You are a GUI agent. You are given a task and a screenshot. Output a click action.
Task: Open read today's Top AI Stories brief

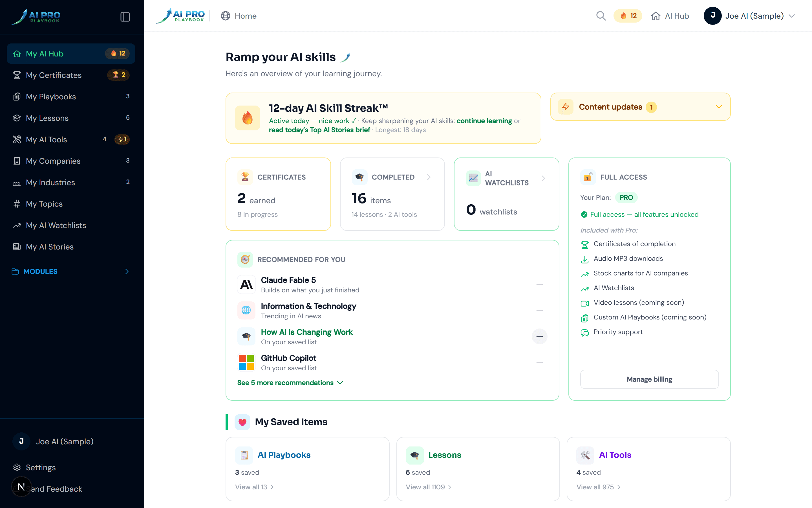(x=319, y=130)
